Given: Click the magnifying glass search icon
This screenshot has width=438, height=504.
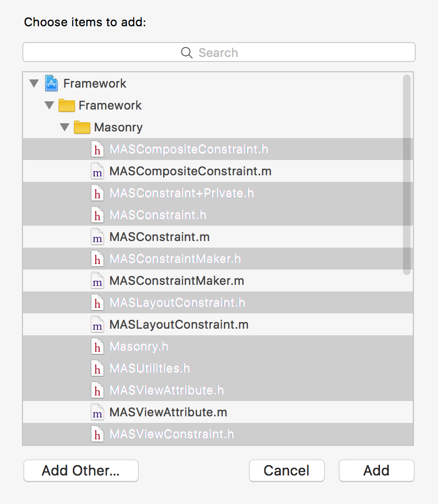Looking at the screenshot, I should (x=187, y=53).
